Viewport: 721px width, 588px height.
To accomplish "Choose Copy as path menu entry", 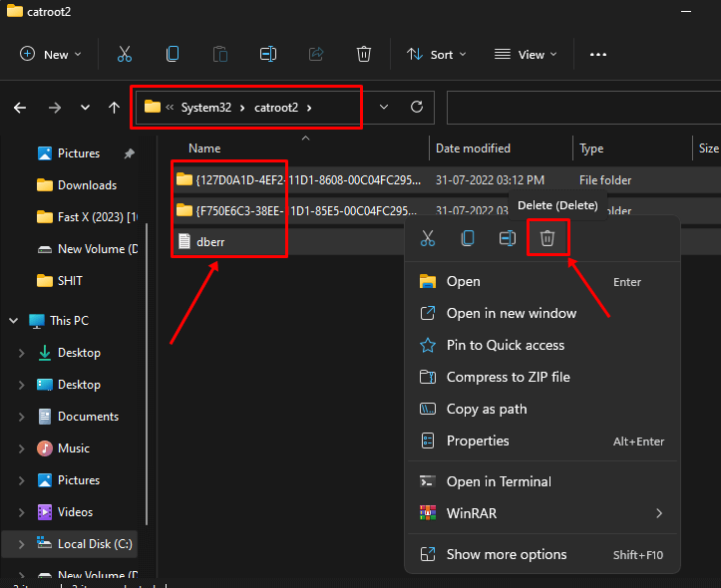I will pos(486,409).
